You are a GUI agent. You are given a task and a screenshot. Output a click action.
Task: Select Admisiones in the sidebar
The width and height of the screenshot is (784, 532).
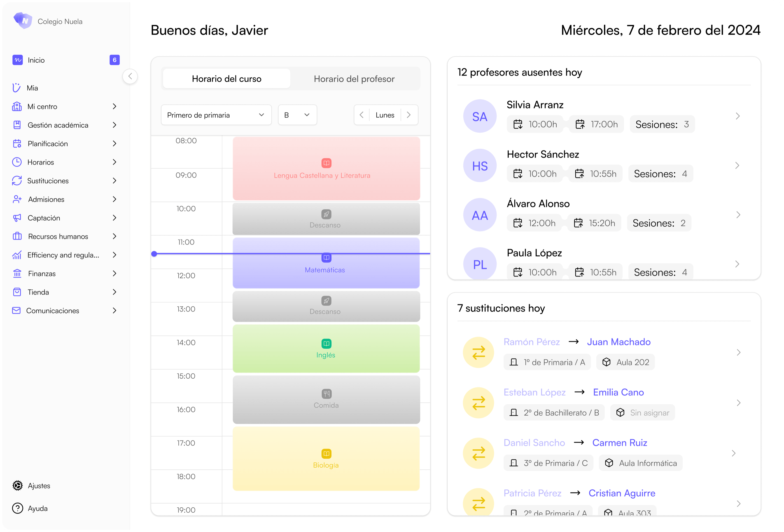(66, 199)
